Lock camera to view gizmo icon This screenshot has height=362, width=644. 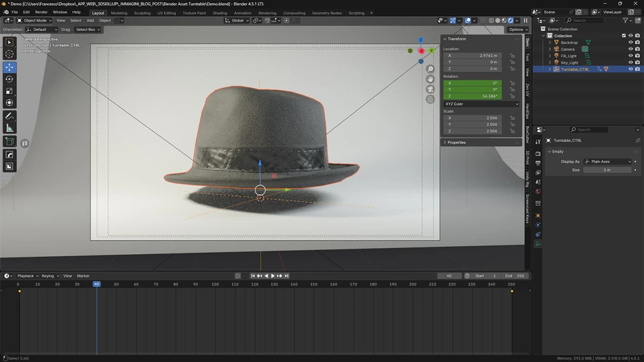430,100
